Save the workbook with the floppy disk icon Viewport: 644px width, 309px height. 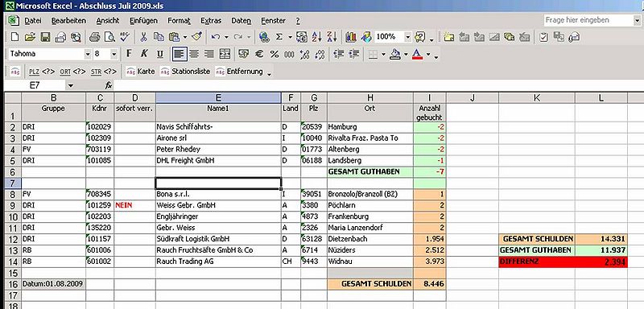coord(45,37)
